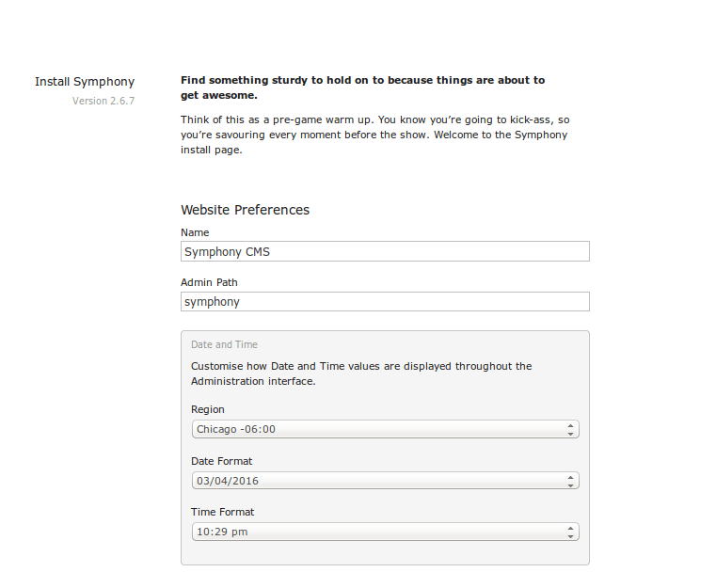The width and height of the screenshot is (716, 588).
Task: Click the Time Format label
Action: pos(223,512)
